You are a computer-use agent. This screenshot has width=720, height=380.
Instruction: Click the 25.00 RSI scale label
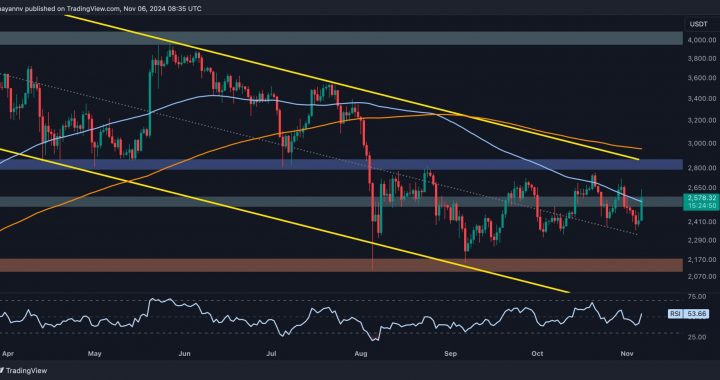(x=698, y=337)
